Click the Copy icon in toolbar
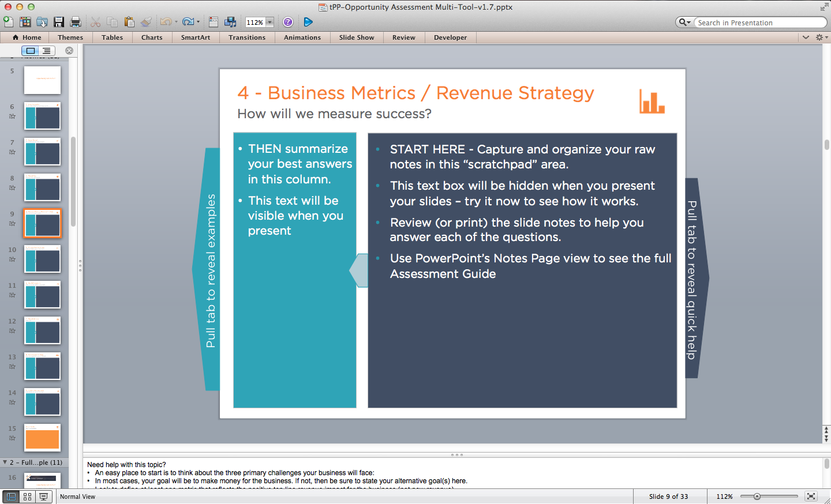831x504 pixels. 113,22
